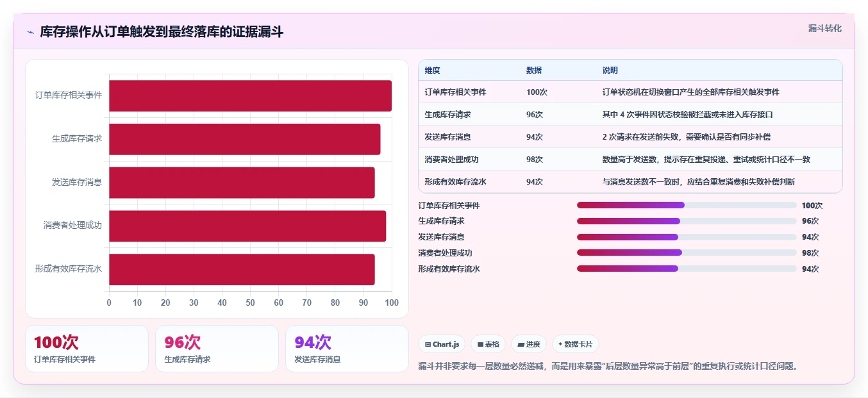Select the 数据卡片 chip
The width and height of the screenshot is (868, 398).
coord(576,344)
